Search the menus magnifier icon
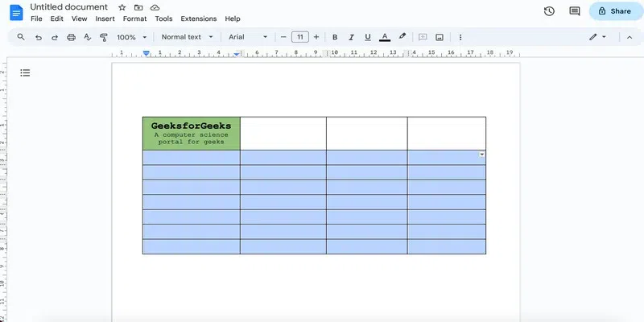The width and height of the screenshot is (644, 322). [x=21, y=37]
